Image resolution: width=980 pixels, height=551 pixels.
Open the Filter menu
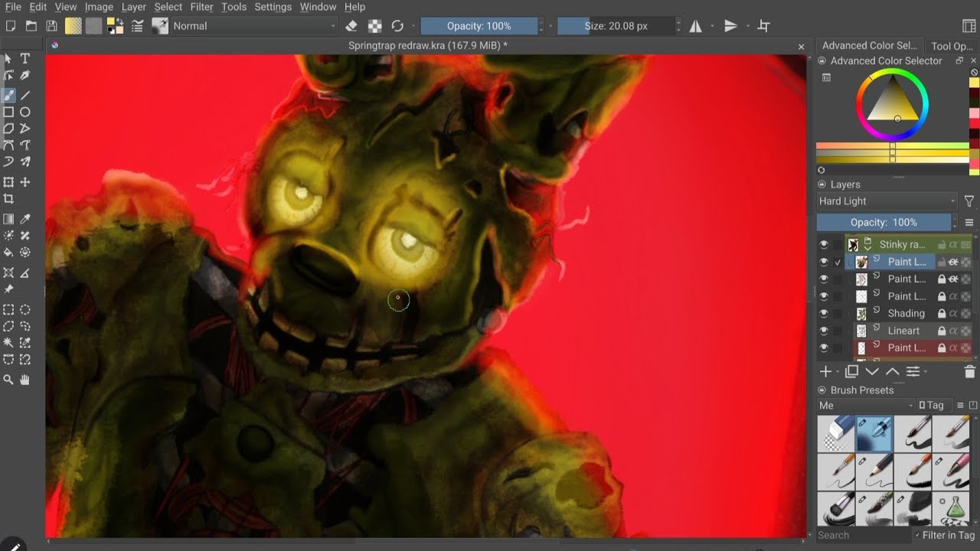tap(201, 7)
